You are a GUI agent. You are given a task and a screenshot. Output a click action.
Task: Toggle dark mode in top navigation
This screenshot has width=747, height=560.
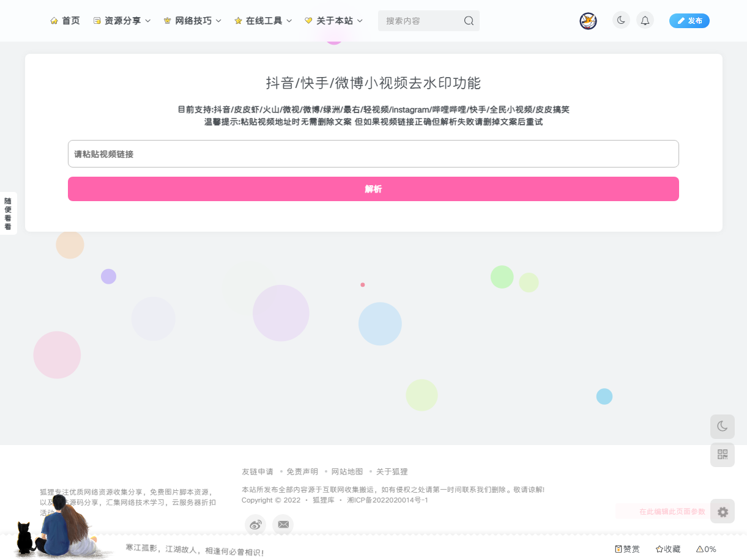tap(621, 21)
